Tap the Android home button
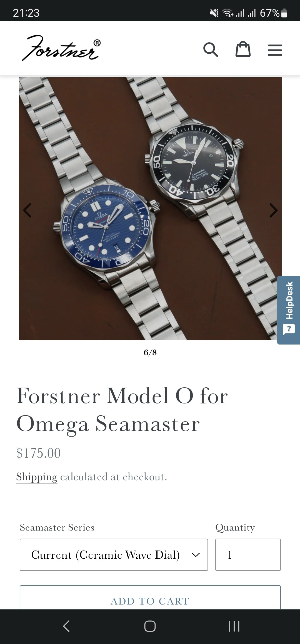The height and width of the screenshot is (644, 300). 150,626
